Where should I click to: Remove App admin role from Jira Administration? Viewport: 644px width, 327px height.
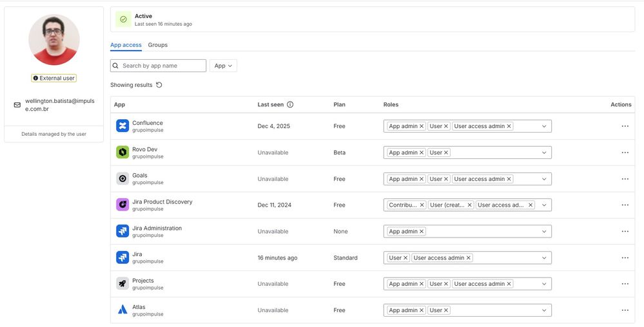click(422, 231)
